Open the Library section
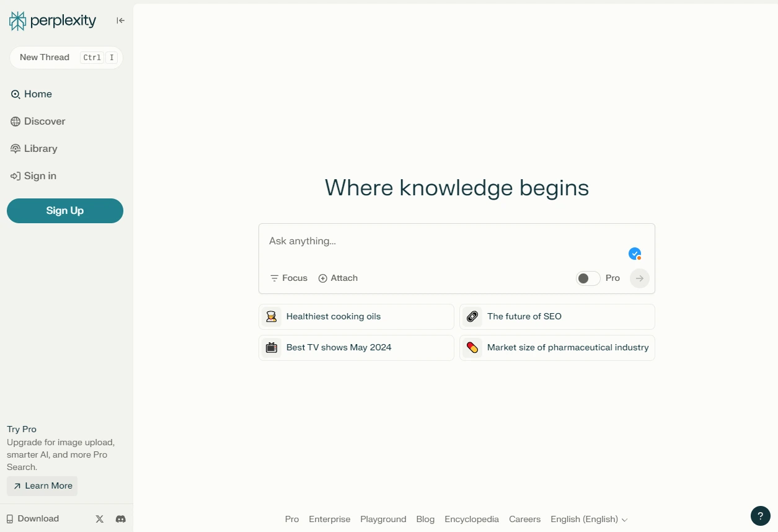 [34, 149]
